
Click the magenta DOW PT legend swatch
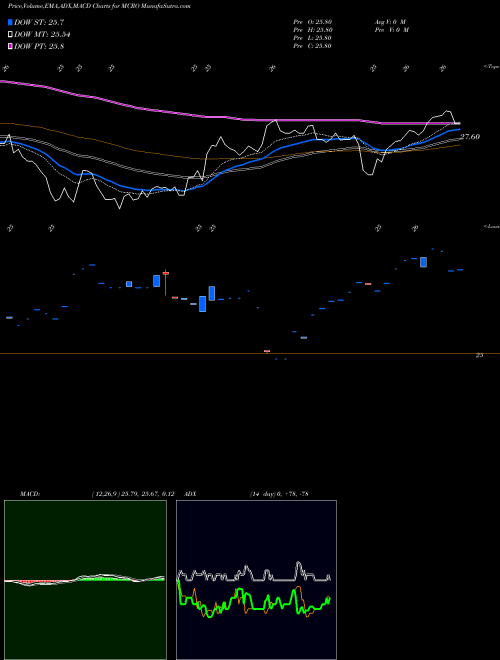pyautogui.click(x=10, y=46)
